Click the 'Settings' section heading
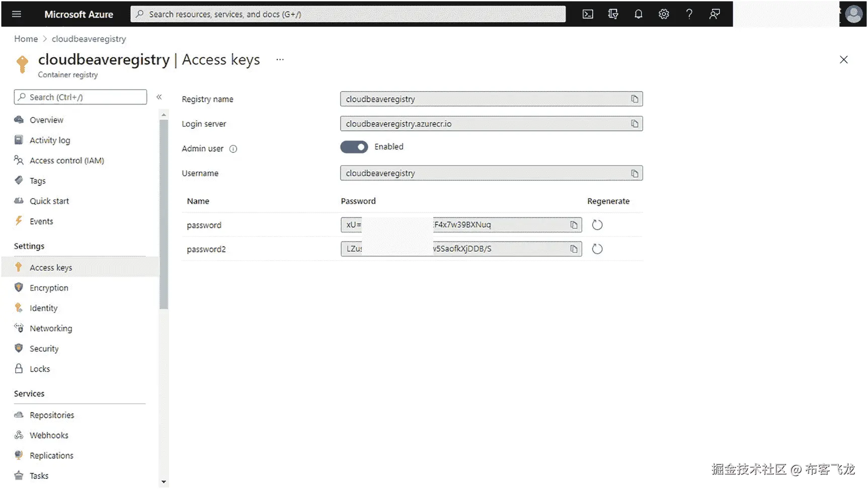The height and width of the screenshot is (489, 868). (29, 247)
